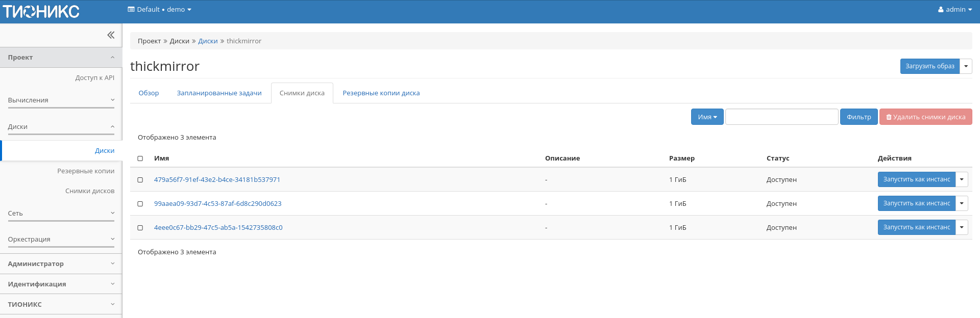This screenshot has width=980, height=318.
Task: Check the box for snapshot 99aaea09
Action: 140,204
